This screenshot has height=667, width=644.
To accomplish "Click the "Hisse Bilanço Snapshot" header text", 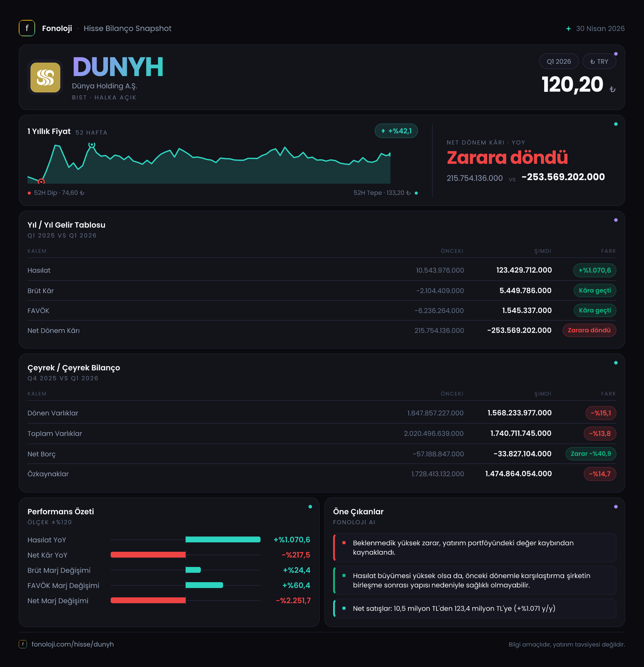I will click(128, 29).
